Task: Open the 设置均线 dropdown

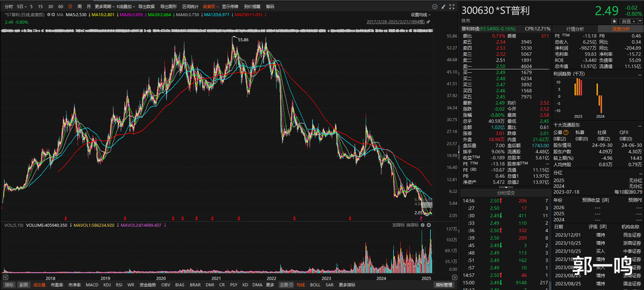Action: (421, 15)
